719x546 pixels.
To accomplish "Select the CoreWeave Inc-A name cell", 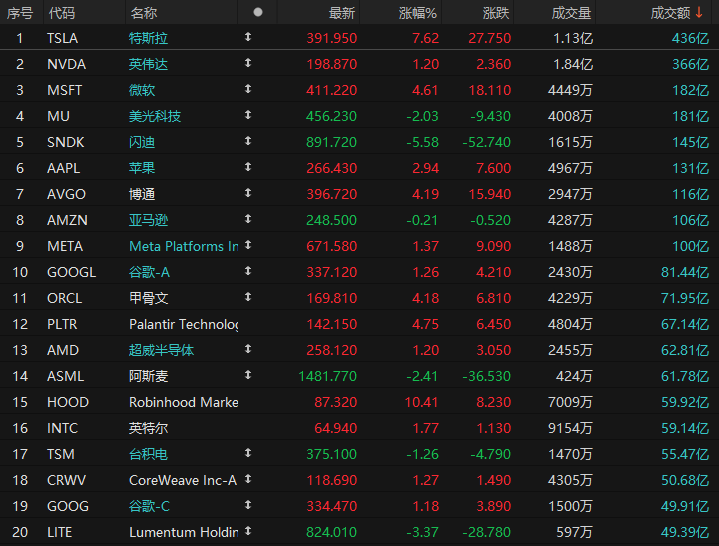I will pyautogui.click(x=183, y=480).
